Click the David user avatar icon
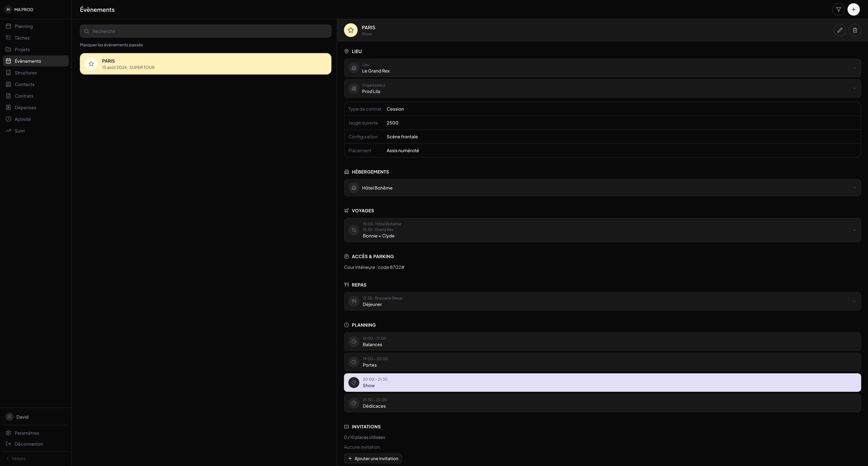868x466 pixels. pyautogui.click(x=9, y=417)
